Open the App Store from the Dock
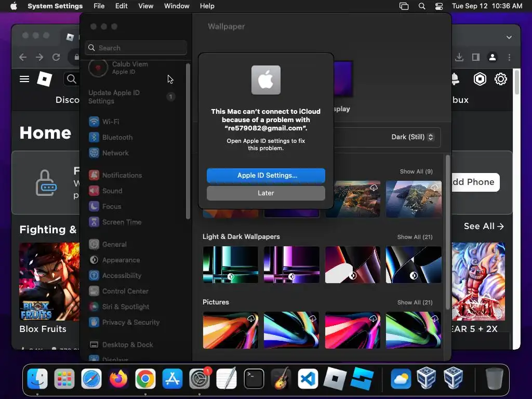The width and height of the screenshot is (532, 399). point(172,379)
